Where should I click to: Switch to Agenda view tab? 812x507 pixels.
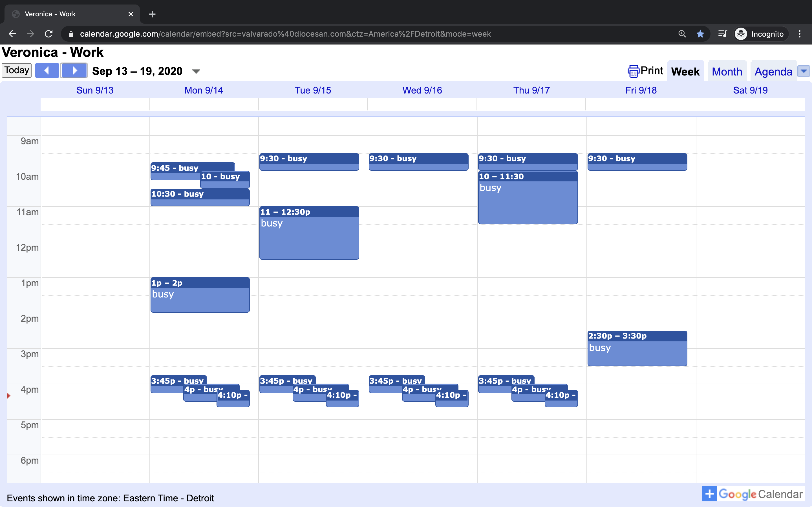[x=773, y=72]
